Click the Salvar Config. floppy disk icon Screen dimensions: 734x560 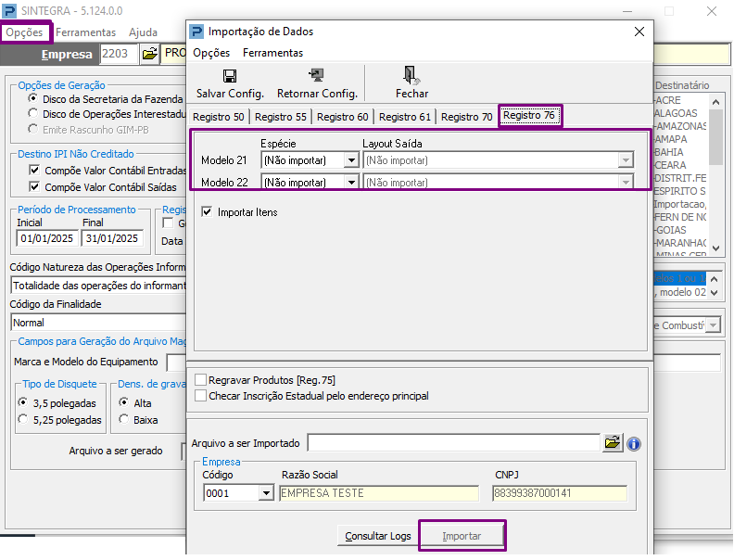click(x=230, y=76)
